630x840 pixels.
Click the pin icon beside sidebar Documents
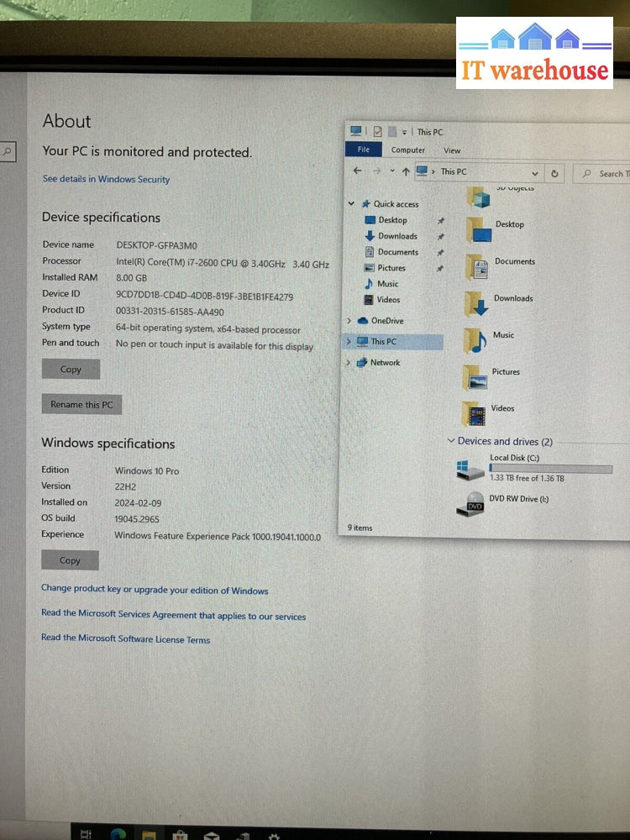coord(440,252)
